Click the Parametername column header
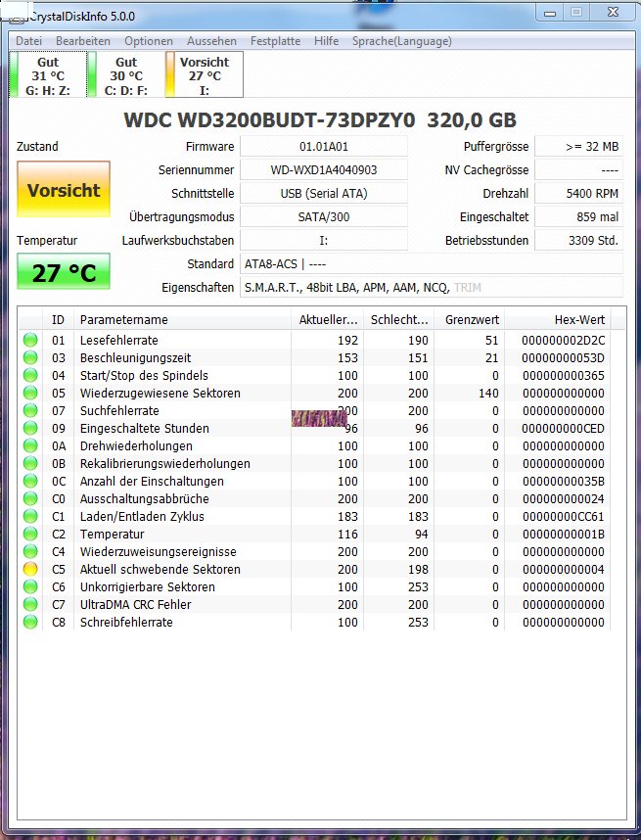This screenshot has width=641, height=840. [x=182, y=320]
